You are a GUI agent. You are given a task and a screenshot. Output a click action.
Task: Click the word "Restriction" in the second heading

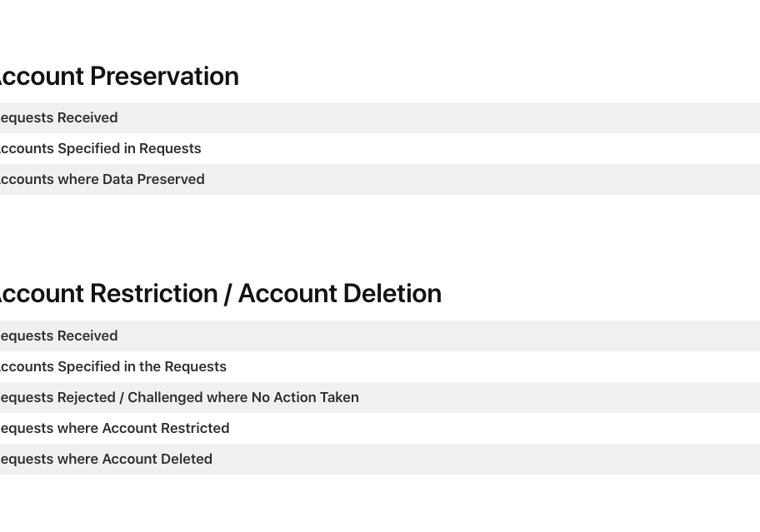pos(154,293)
